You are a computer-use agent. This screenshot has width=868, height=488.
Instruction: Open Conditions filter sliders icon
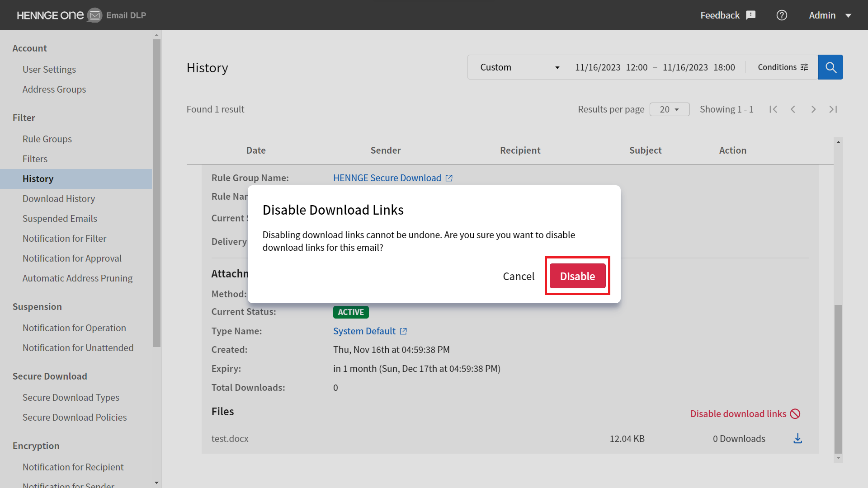click(x=804, y=67)
